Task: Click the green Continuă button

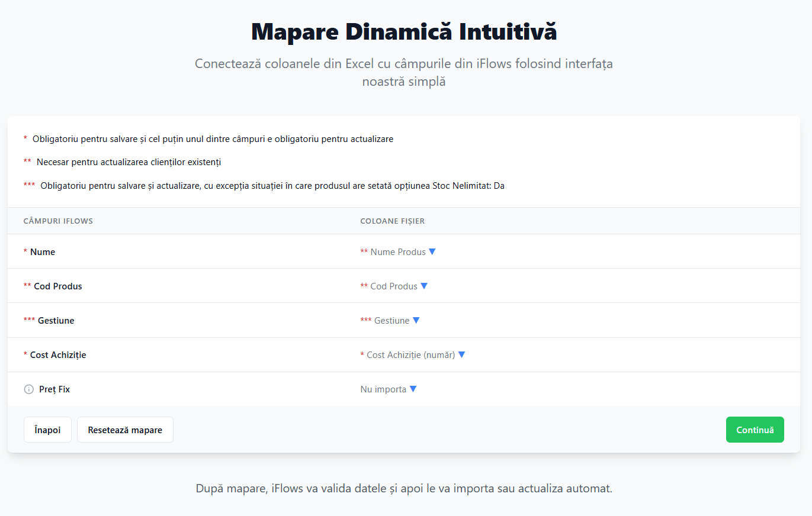Action: (755, 430)
